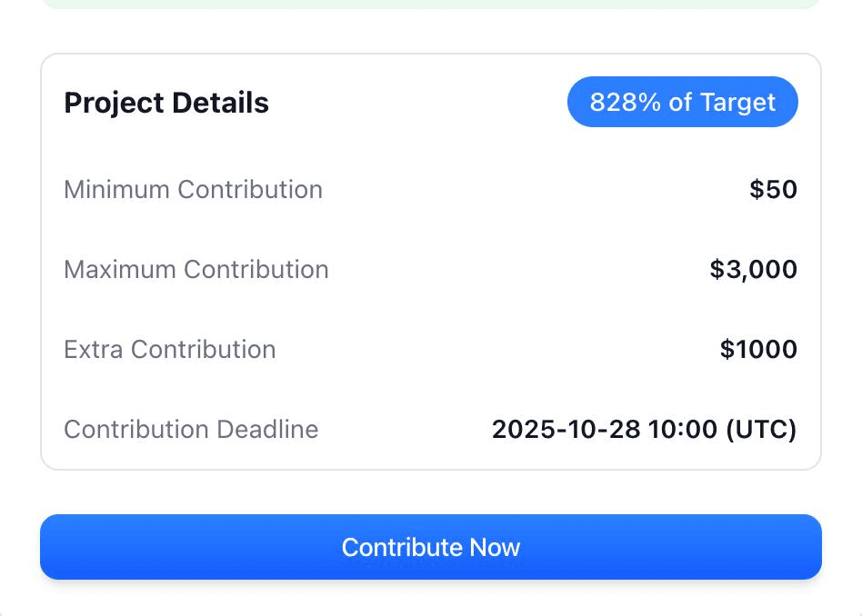Click the 828% of Target badge
This screenshot has width=862, height=616.
pos(682,102)
